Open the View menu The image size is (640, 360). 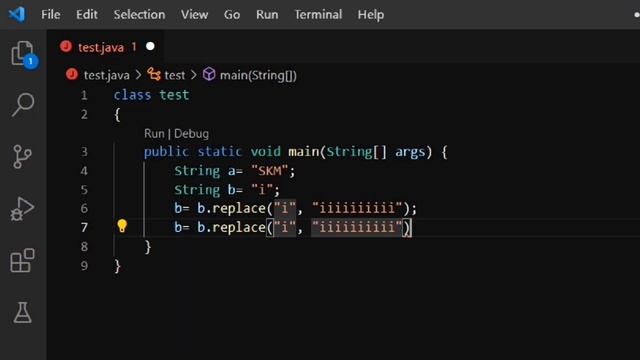click(194, 15)
